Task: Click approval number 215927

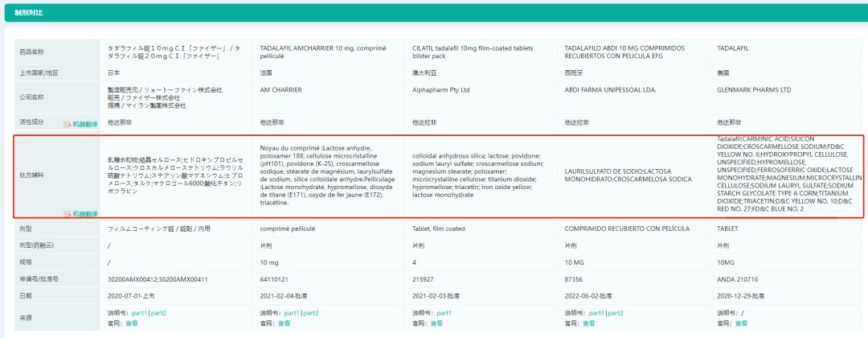Action: [x=423, y=280]
